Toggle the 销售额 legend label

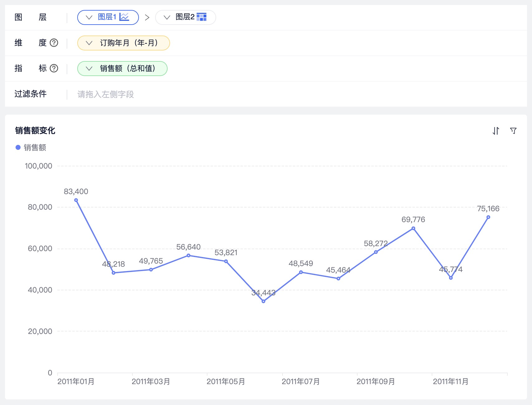tap(35, 147)
